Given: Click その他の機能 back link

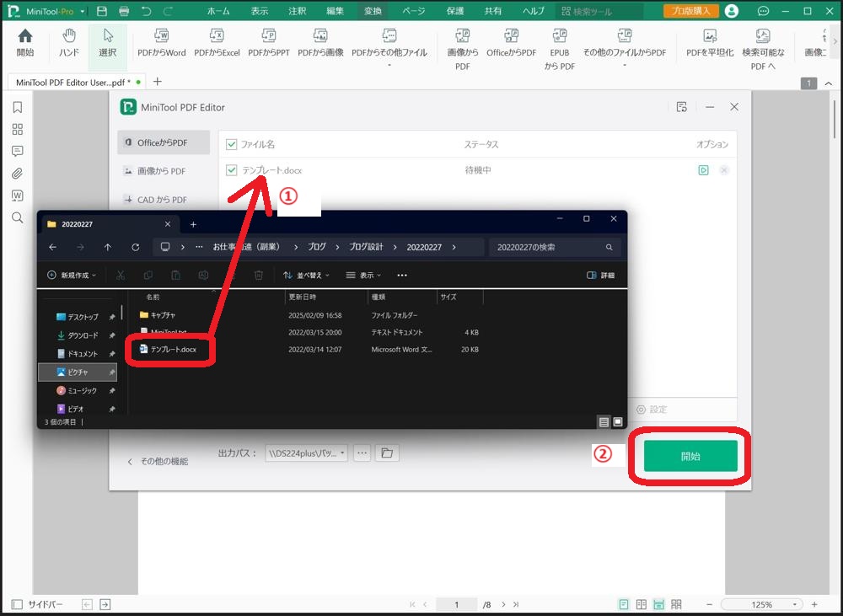Looking at the screenshot, I should 158,461.
